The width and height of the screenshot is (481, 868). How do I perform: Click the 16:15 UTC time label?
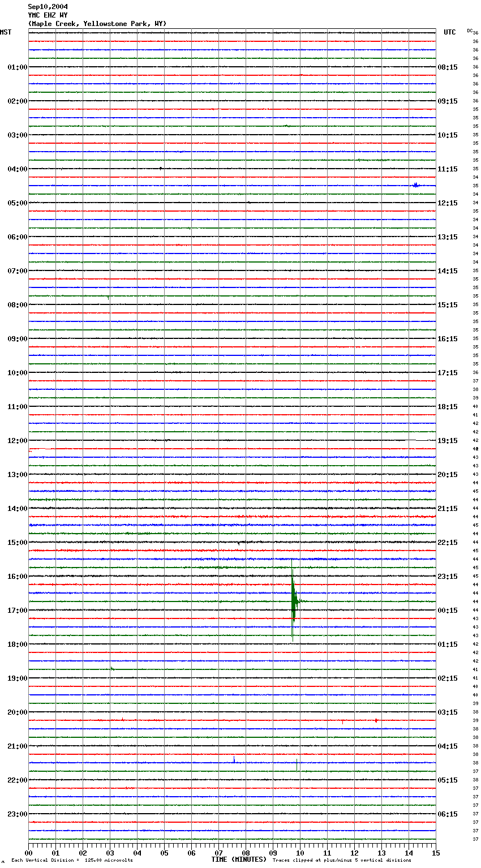pyautogui.click(x=448, y=339)
